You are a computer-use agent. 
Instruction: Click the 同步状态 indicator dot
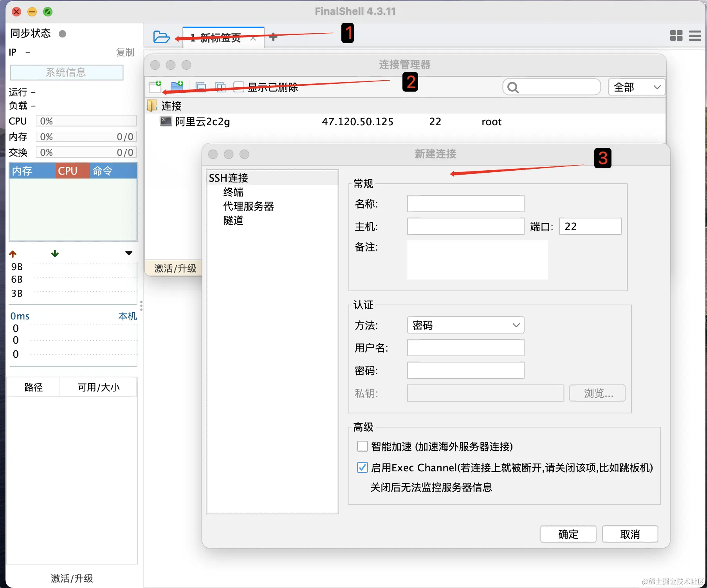pyautogui.click(x=62, y=34)
